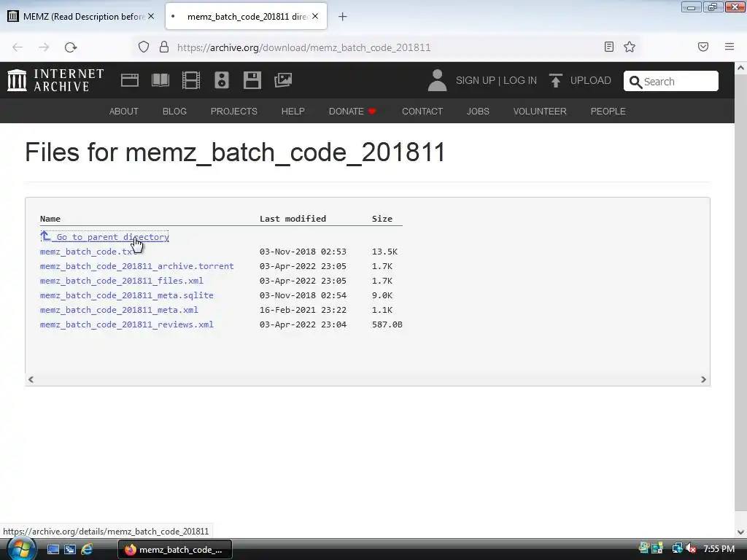Click in the Internet Archive Search field

point(671,81)
